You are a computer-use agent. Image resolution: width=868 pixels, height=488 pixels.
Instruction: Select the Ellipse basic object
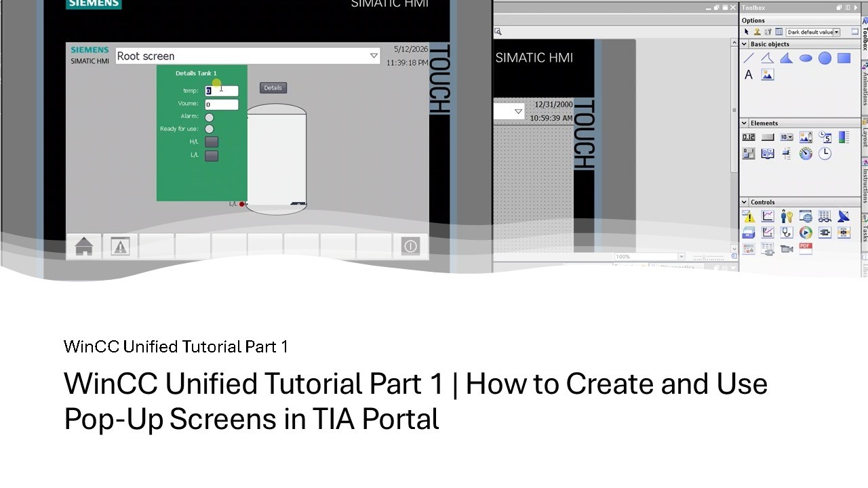806,58
